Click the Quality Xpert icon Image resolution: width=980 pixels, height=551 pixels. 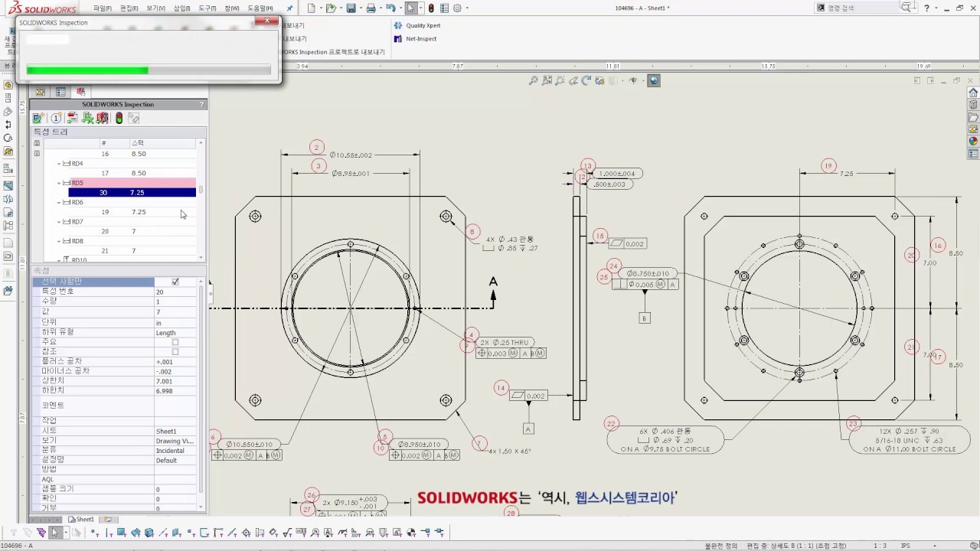click(x=398, y=25)
